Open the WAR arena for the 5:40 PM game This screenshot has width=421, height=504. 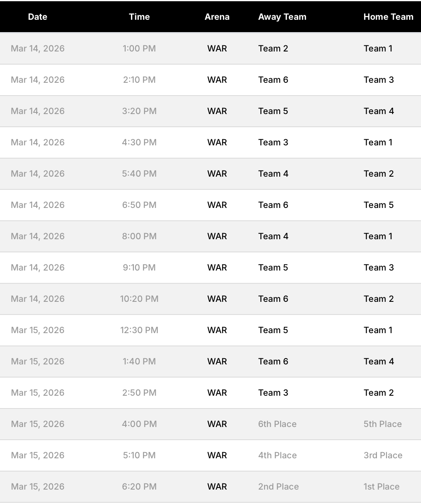point(217,174)
